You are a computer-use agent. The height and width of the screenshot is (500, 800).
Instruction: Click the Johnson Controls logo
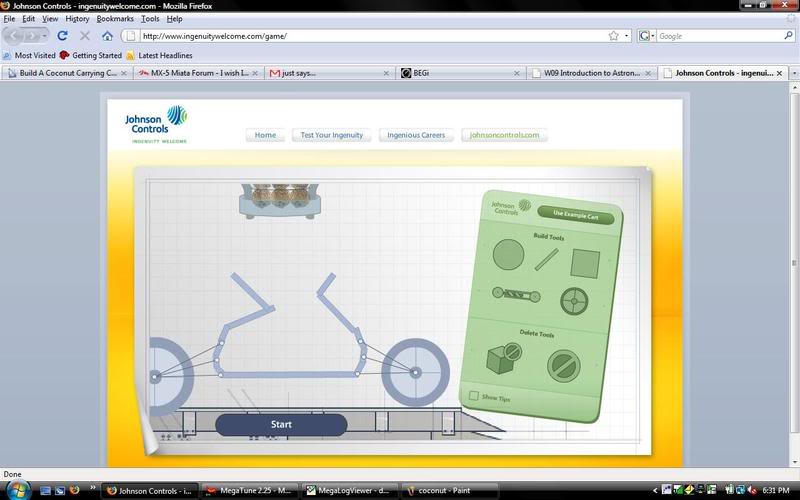pos(156,124)
